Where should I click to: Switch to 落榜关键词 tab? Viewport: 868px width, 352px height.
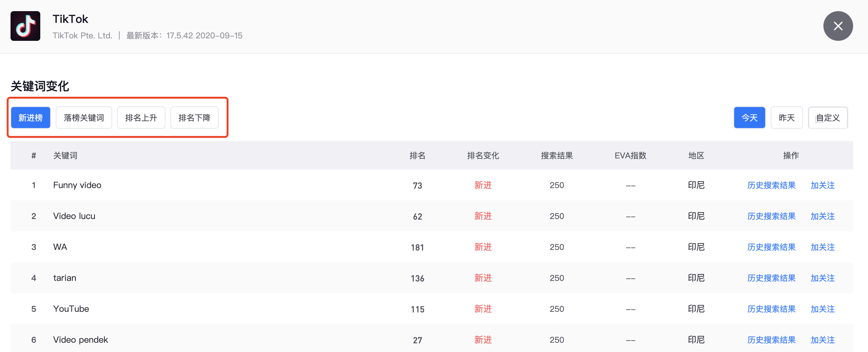coord(84,118)
